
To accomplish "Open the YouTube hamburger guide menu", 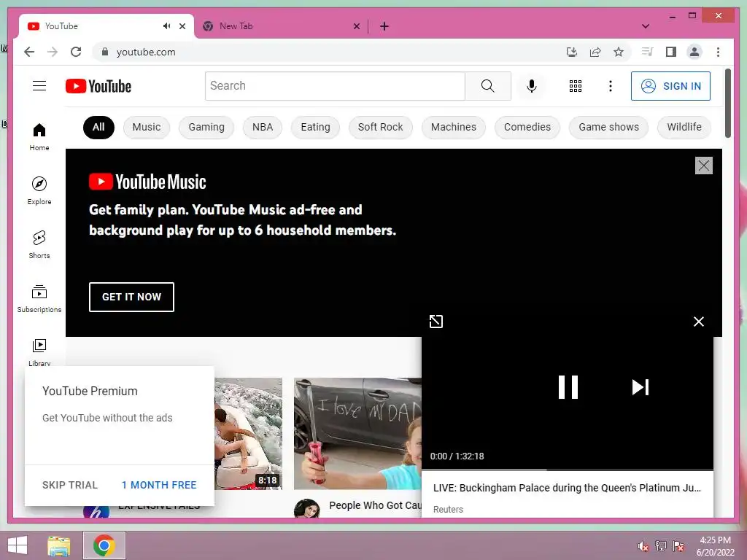I will [x=39, y=86].
